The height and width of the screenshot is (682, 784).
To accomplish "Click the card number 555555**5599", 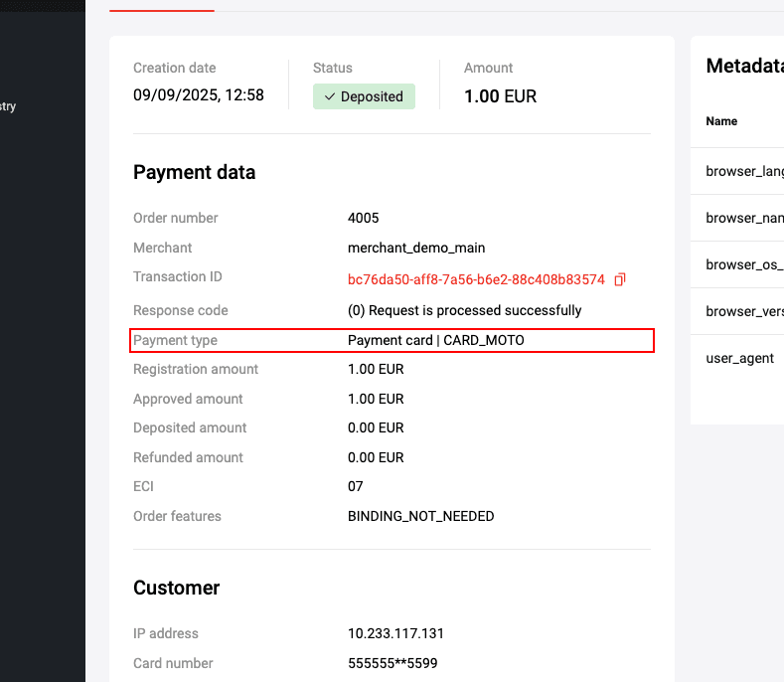I will pos(392,663).
